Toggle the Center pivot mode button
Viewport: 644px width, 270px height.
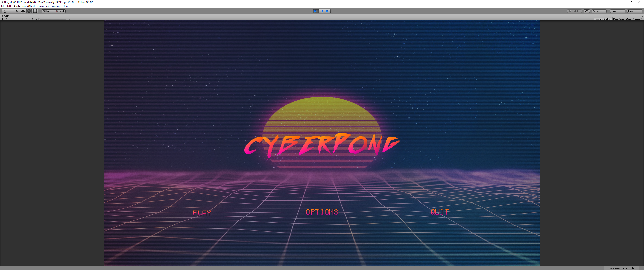tap(48, 11)
